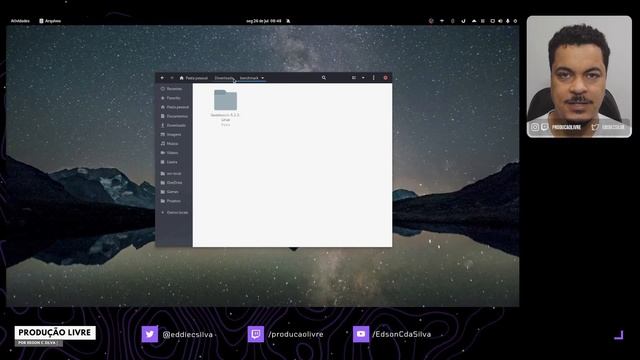The width and height of the screenshot is (640, 360).
Task: Go to Downloads in the path bar
Action: click(x=224, y=78)
